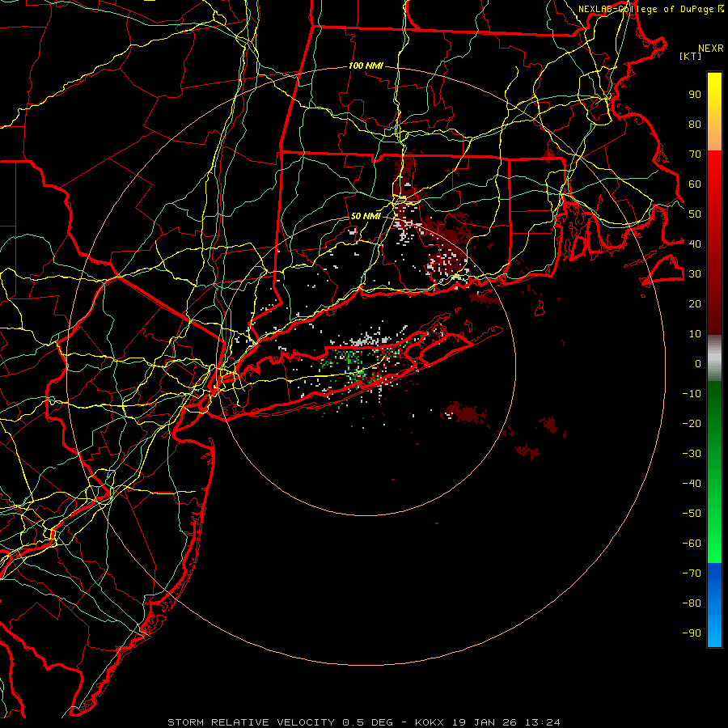Click the "NEXR" label above the scale

click(711, 49)
